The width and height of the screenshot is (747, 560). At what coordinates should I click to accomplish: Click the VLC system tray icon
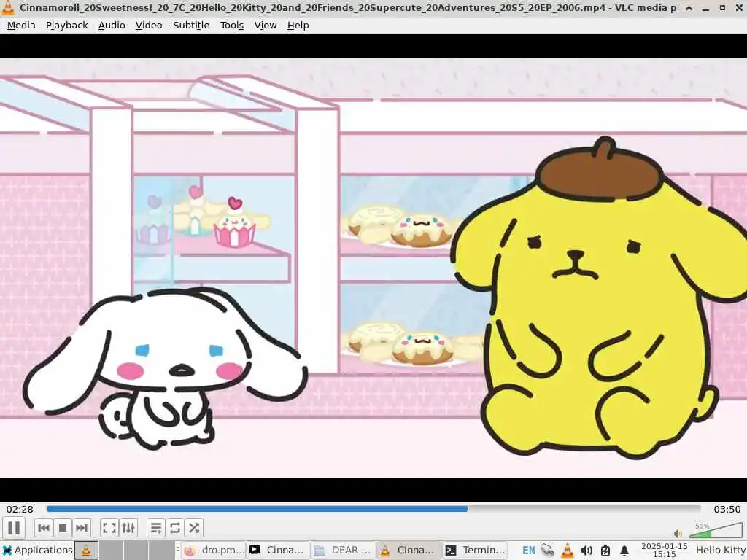point(567,551)
